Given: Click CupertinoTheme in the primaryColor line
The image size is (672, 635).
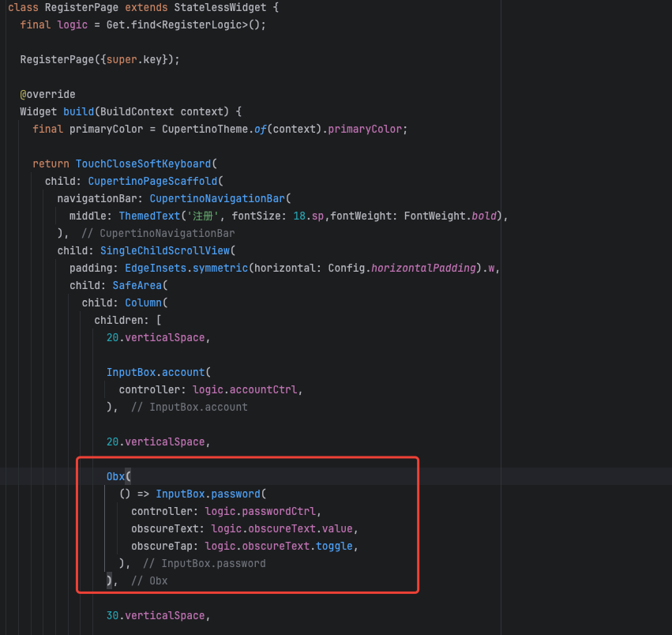Looking at the screenshot, I should coord(205,129).
